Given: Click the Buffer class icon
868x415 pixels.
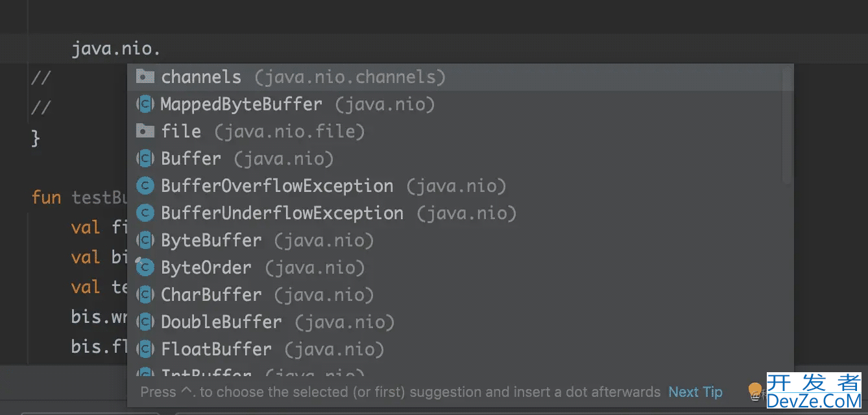Looking at the screenshot, I should pos(145,158).
